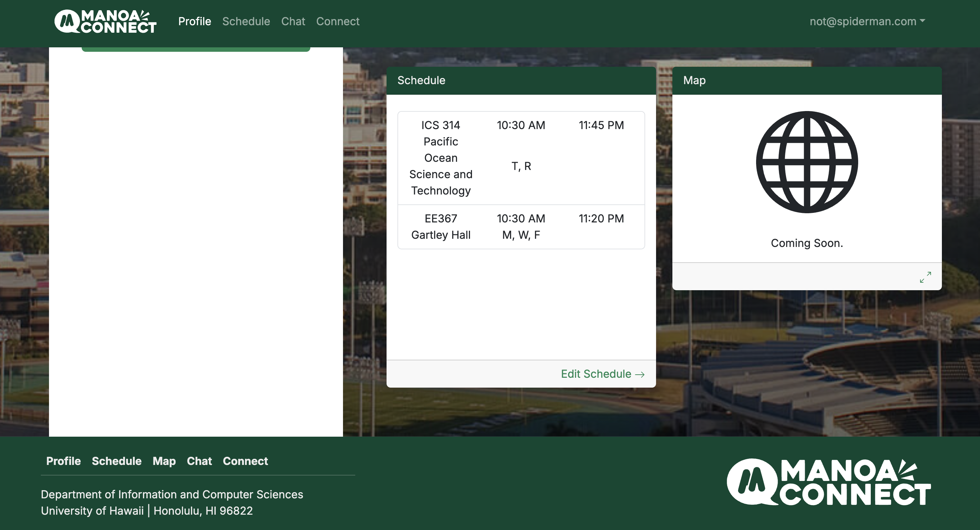The width and height of the screenshot is (980, 530).
Task: Follow the footer Schedule link
Action: tap(116, 461)
